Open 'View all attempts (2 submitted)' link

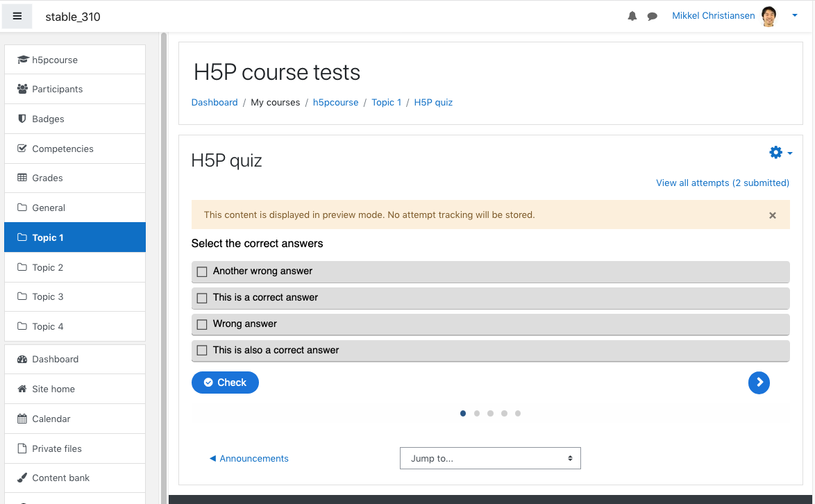(723, 183)
